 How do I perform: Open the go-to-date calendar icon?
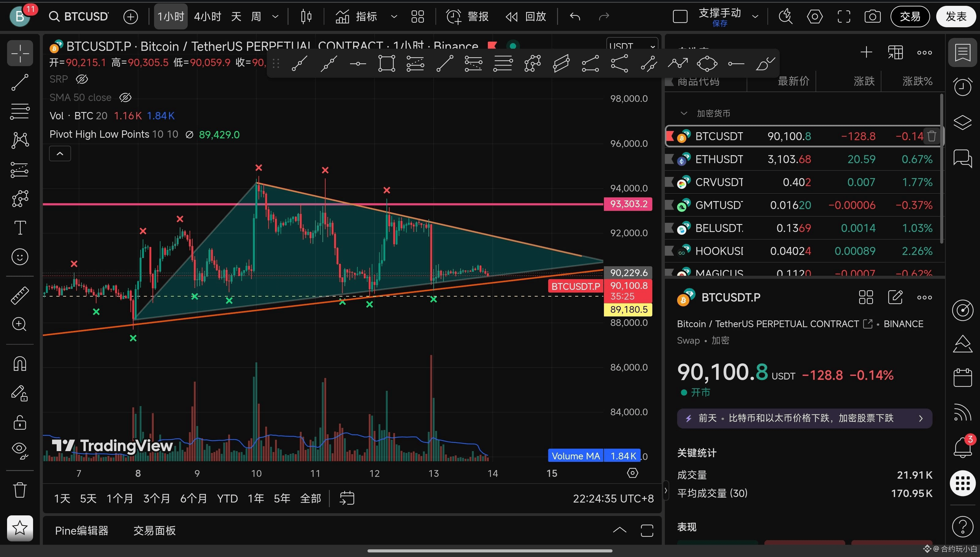[x=347, y=499]
